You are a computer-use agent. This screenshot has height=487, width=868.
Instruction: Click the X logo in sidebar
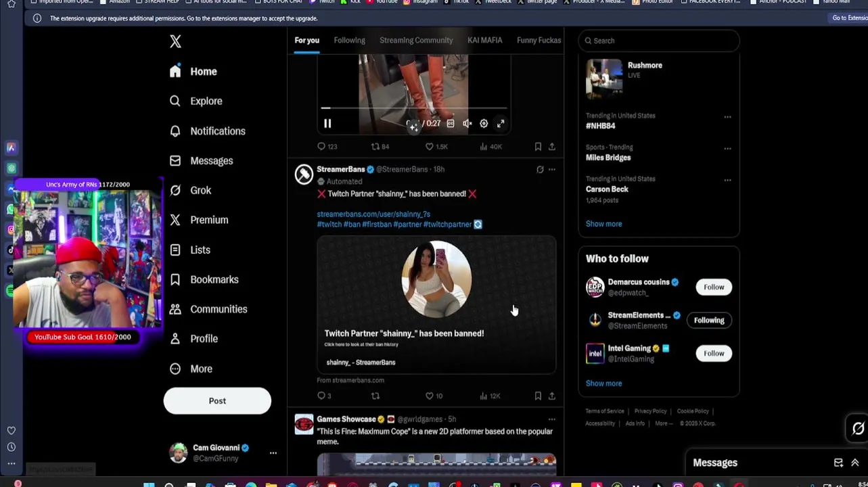tap(175, 41)
